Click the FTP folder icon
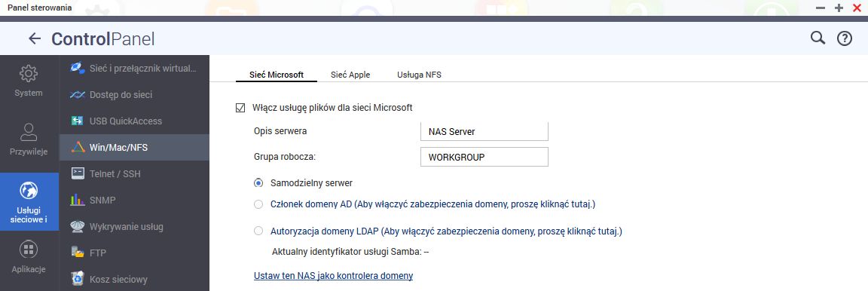This screenshot has height=291, width=868. point(78,253)
